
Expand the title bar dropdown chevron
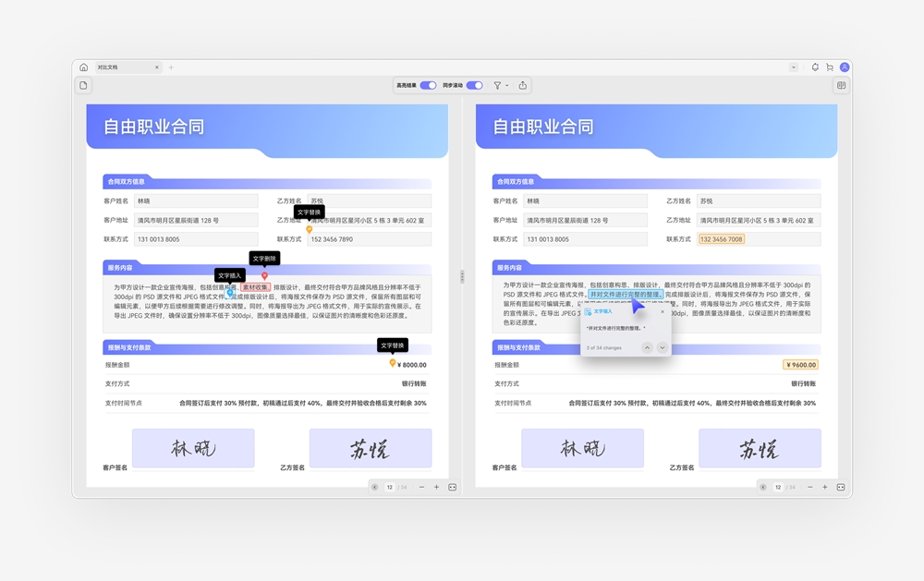(x=794, y=67)
